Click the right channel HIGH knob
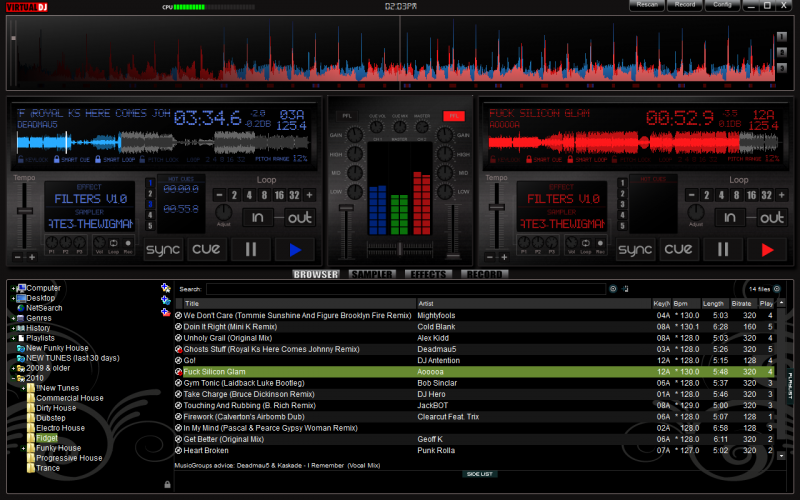Image resolution: width=800 pixels, height=500 pixels. (x=444, y=154)
